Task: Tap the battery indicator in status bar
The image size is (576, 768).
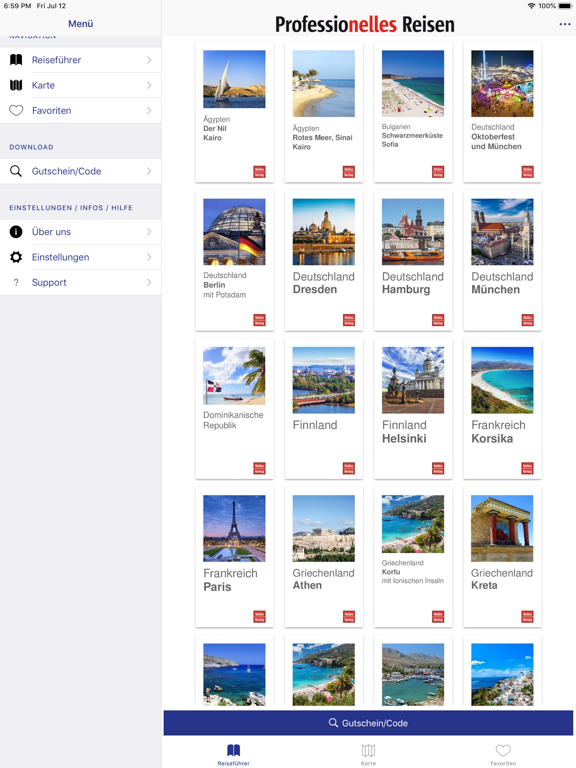Action: click(565, 6)
